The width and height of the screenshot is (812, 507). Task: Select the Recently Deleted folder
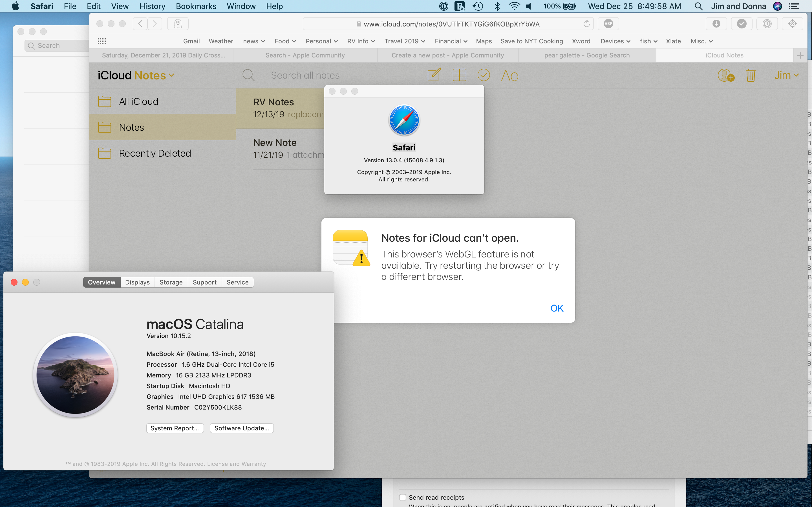pyautogui.click(x=155, y=153)
